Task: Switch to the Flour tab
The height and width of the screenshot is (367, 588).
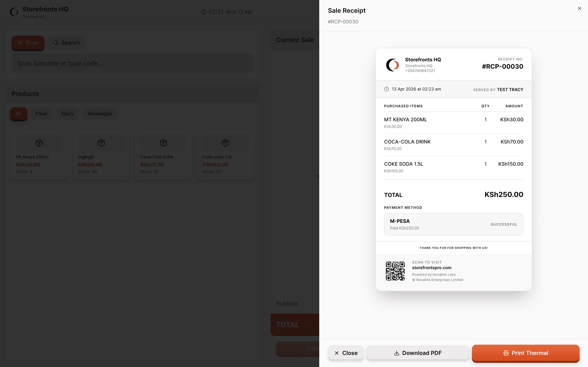Action: (41, 113)
